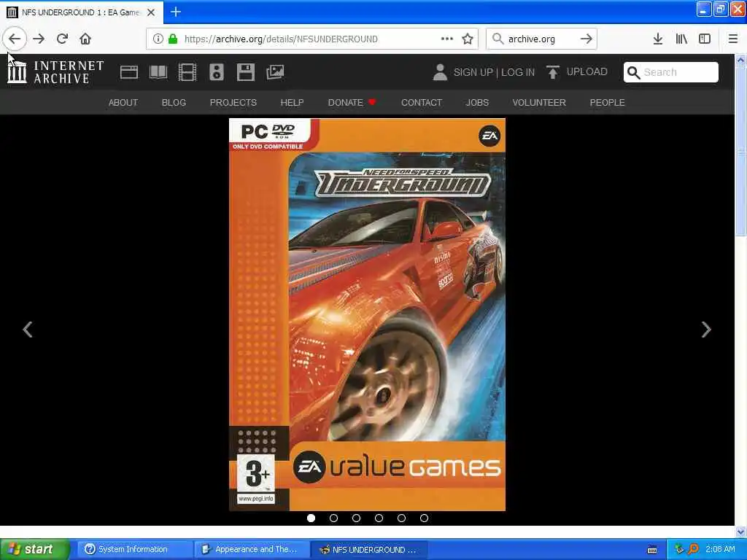Open the VOLUNTEER link
The image size is (747, 560).
[539, 102]
